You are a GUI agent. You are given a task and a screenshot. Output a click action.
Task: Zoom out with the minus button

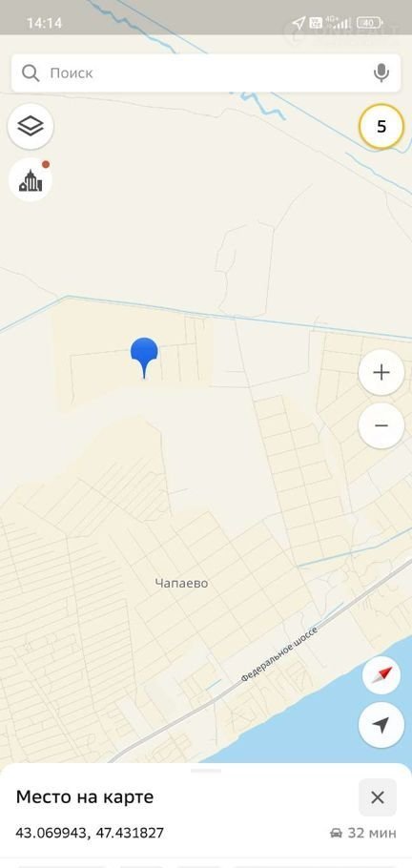tap(381, 425)
